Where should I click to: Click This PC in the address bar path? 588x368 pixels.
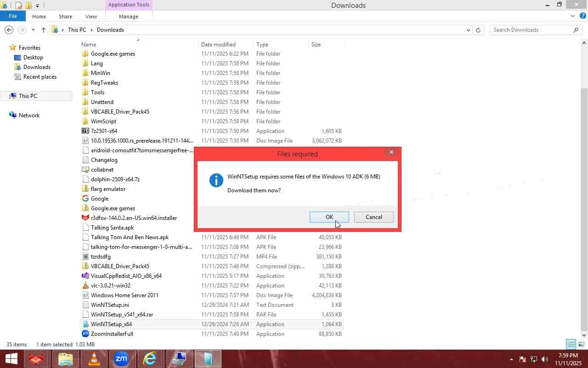[x=77, y=30]
